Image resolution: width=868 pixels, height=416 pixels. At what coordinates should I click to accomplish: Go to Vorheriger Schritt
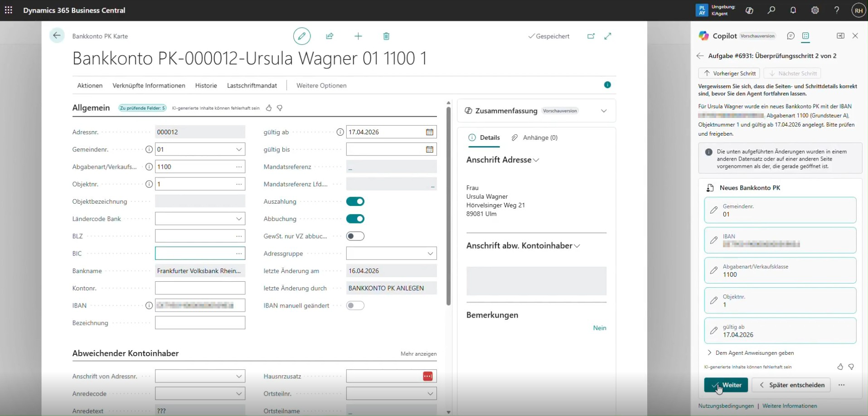(x=729, y=73)
